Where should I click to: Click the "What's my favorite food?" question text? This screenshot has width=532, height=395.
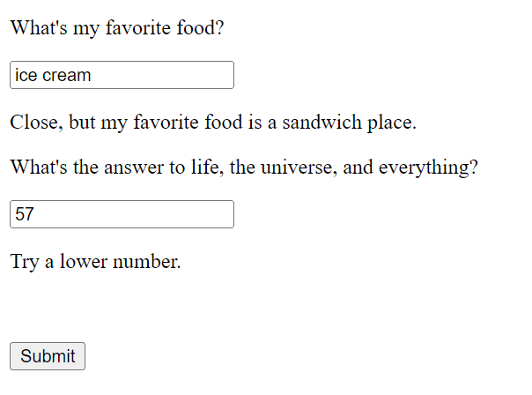coord(117,28)
